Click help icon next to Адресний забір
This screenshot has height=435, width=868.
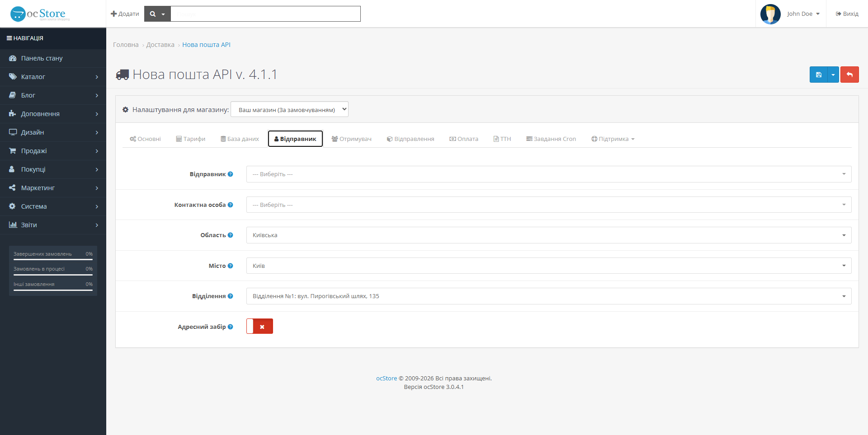[231, 327]
